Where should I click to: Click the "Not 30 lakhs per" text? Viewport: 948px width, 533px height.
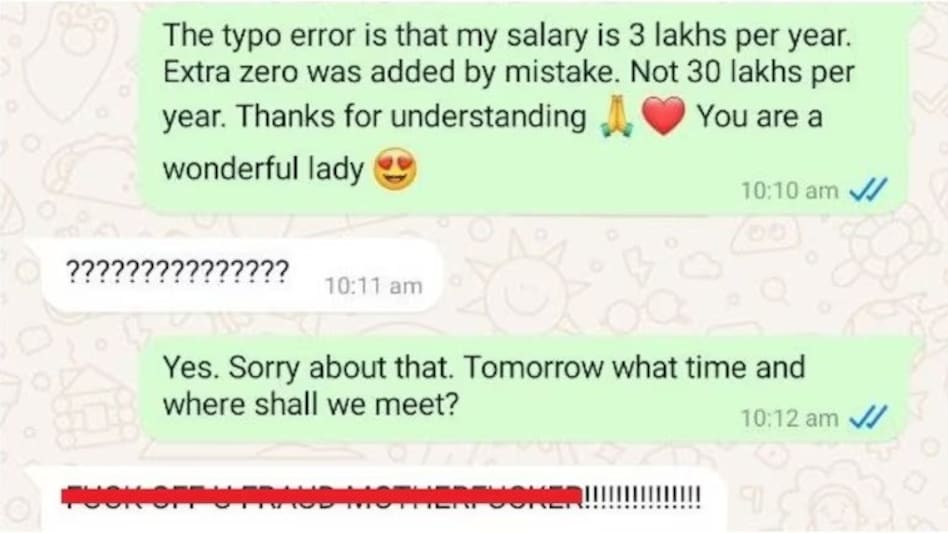coord(742,72)
